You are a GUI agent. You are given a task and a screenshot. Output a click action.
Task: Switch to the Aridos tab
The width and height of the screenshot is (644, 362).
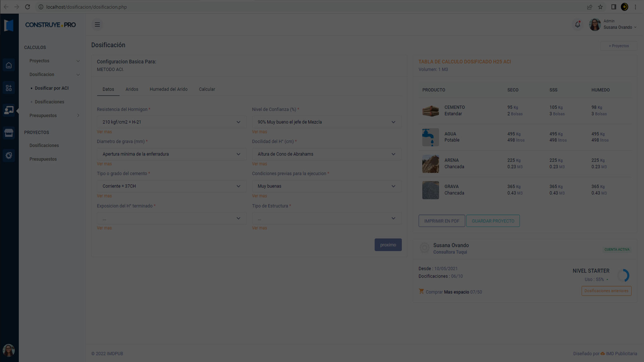[132, 89]
